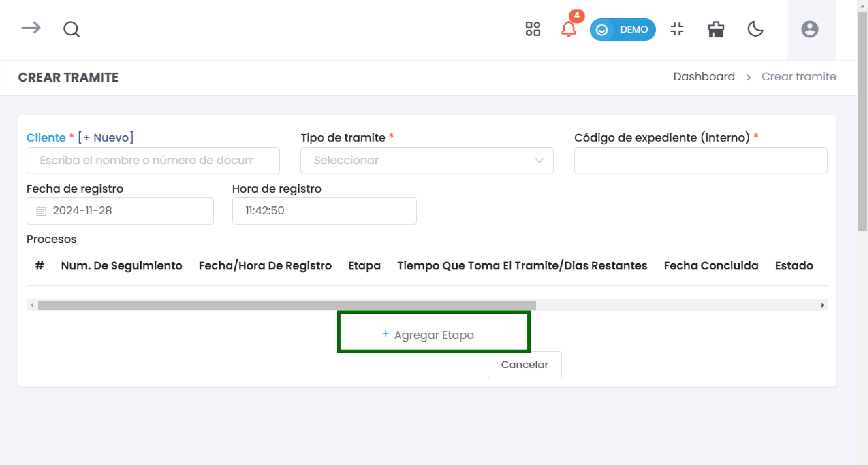The height and width of the screenshot is (465, 868).
Task: Exit fullscreen with the compress icon
Action: tap(677, 29)
